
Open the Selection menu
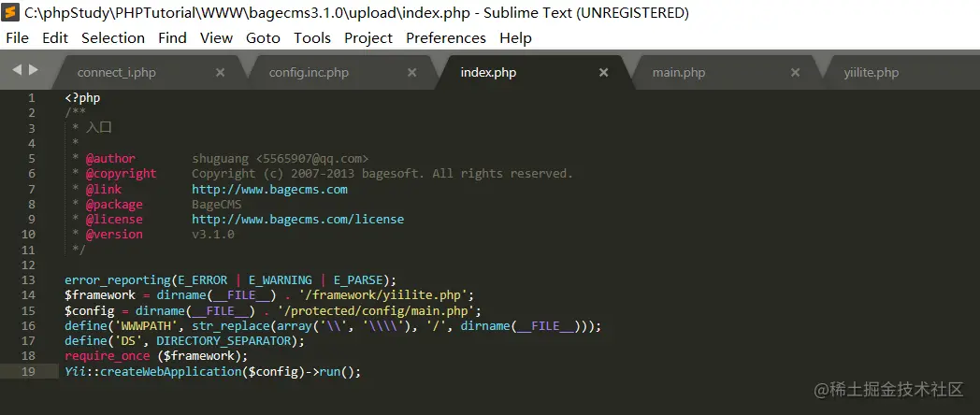coord(113,38)
